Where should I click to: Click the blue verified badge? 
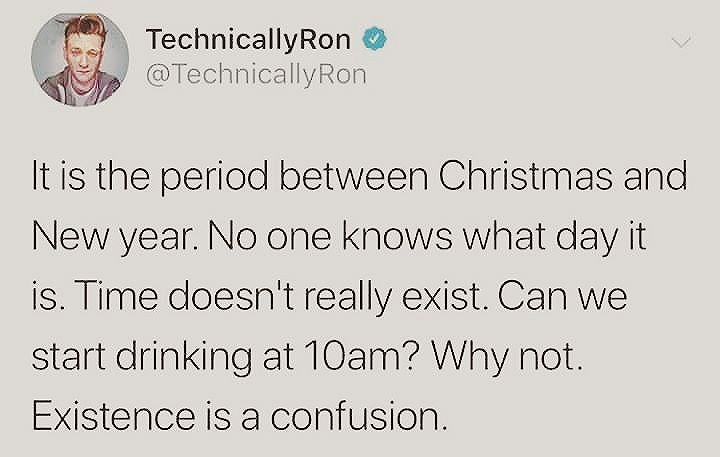pyautogui.click(x=376, y=39)
